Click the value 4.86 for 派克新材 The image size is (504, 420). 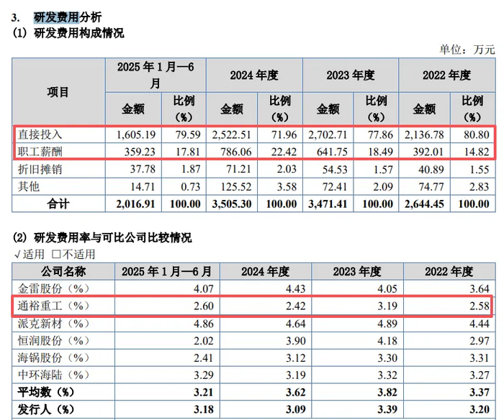tap(204, 324)
